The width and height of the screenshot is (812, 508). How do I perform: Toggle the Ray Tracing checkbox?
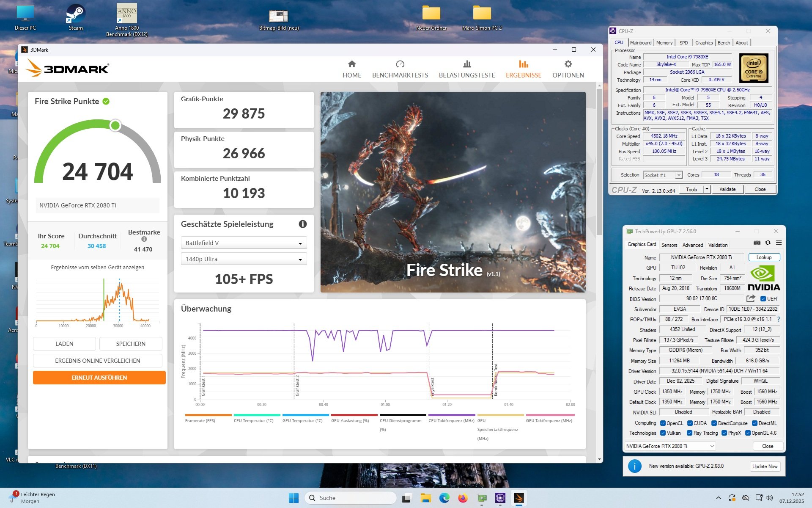[x=690, y=433]
